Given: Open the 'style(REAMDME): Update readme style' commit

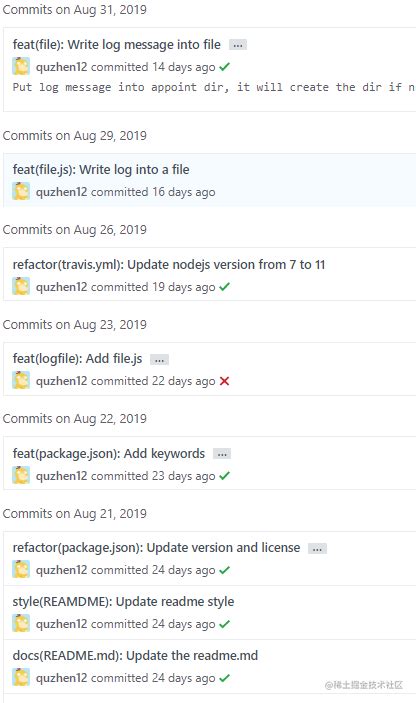Looking at the screenshot, I should (x=123, y=602).
